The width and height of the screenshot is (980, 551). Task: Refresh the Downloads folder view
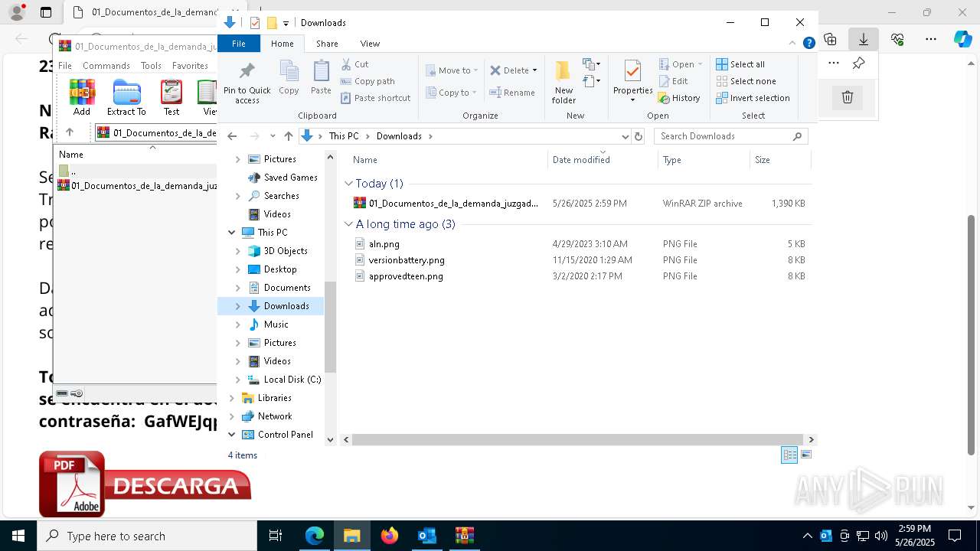pyautogui.click(x=638, y=136)
